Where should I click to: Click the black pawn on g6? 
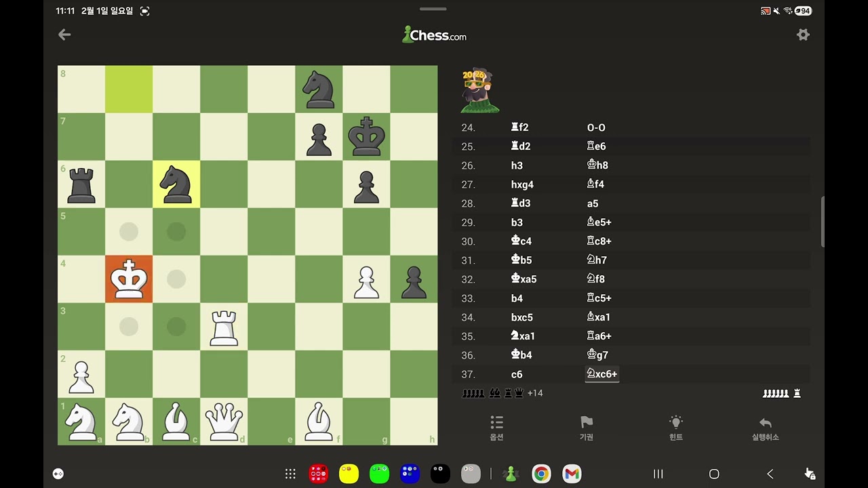tap(366, 184)
